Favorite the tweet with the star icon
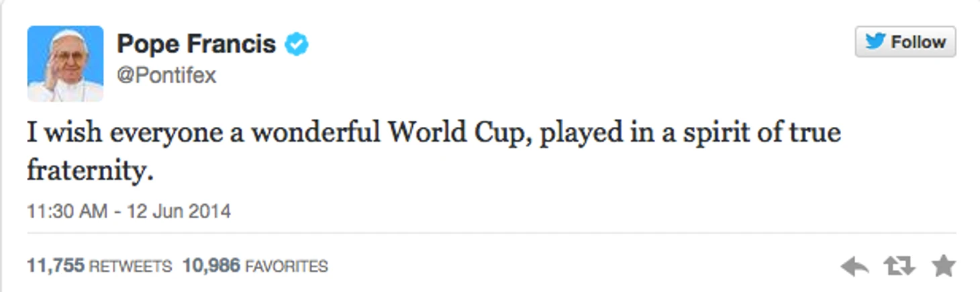The width and height of the screenshot is (980, 292). (x=943, y=266)
